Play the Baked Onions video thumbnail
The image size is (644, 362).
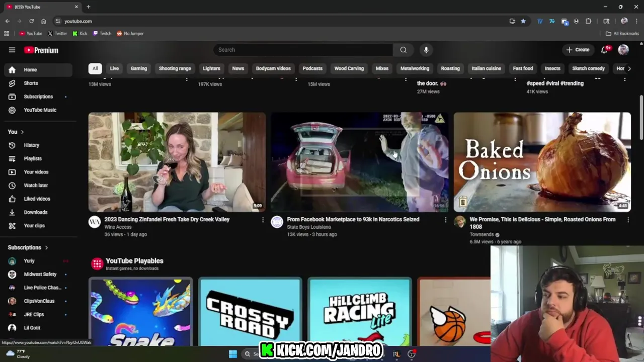pyautogui.click(x=542, y=162)
